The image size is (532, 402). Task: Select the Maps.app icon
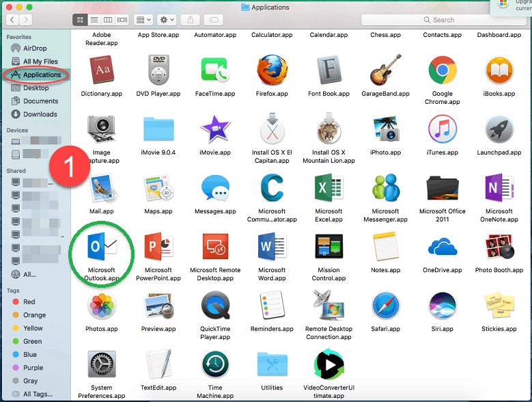[158, 187]
